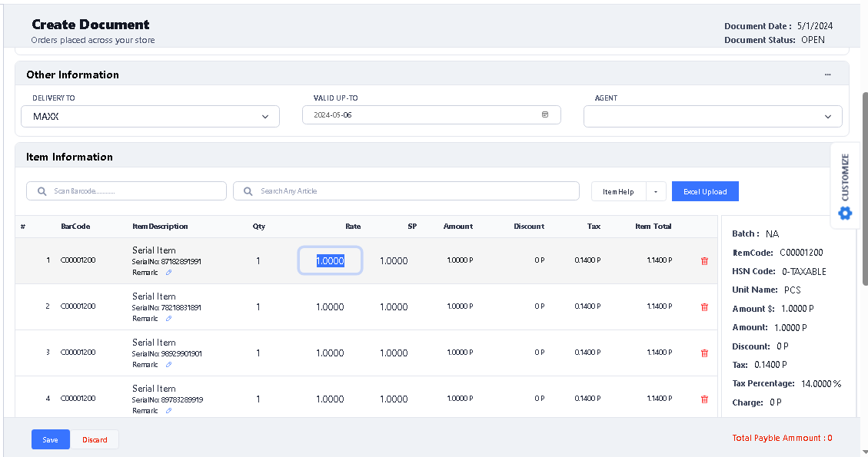Edit remark pencil on row 2
This screenshot has height=457, width=868.
[169, 319]
